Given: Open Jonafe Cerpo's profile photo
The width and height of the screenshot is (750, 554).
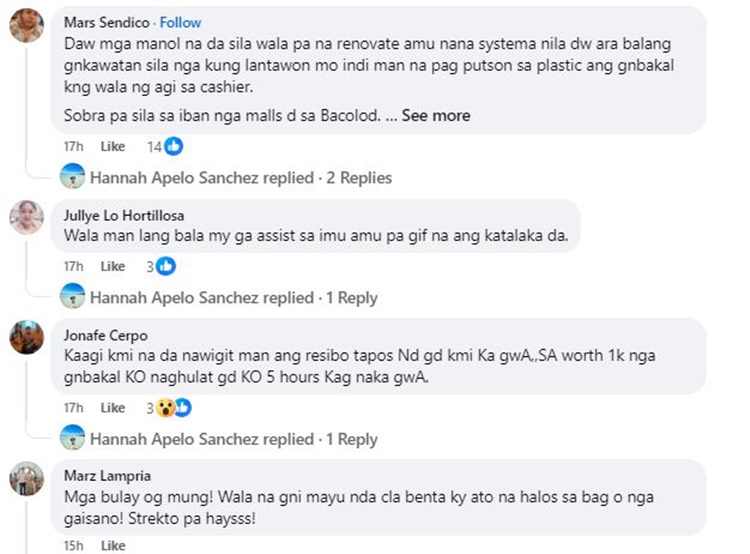Looking at the screenshot, I should tap(27, 338).
